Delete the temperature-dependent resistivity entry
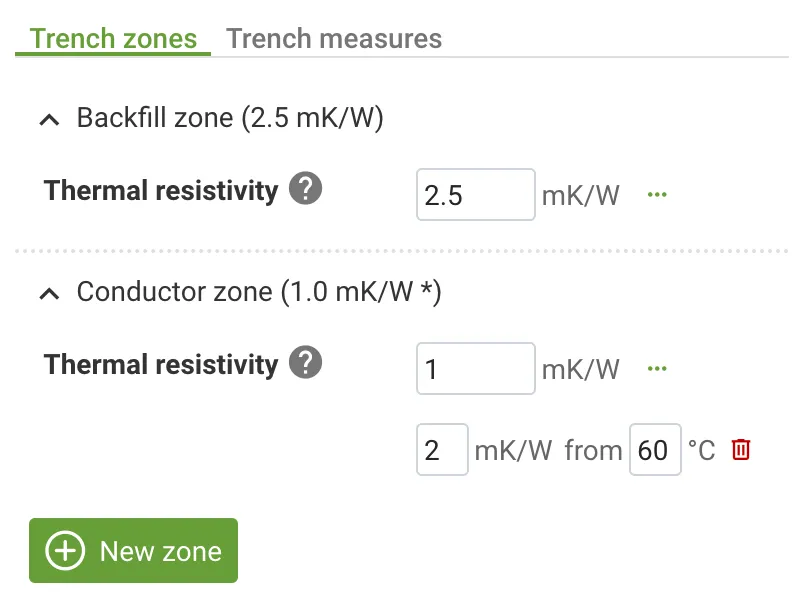The image size is (806, 616). [x=740, y=450]
